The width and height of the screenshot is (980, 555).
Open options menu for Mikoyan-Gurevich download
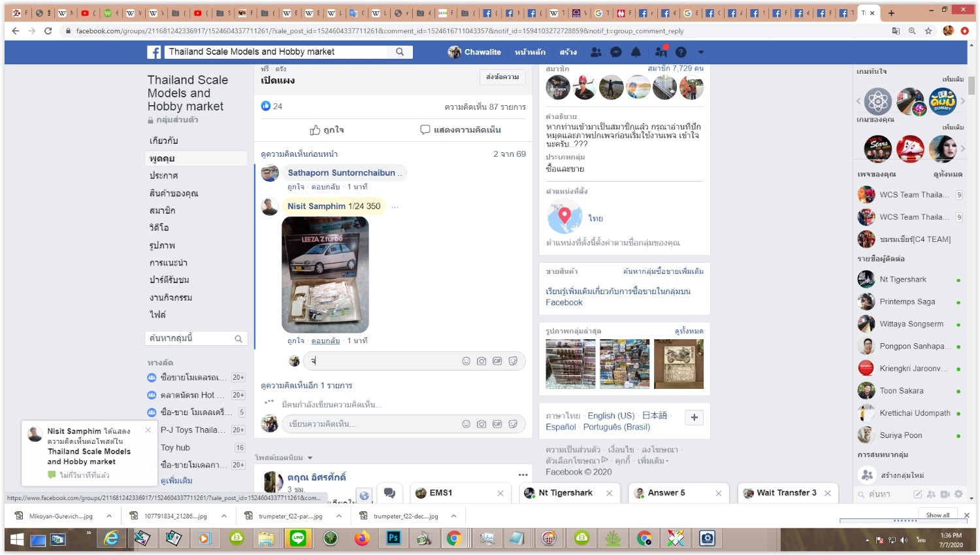click(x=109, y=516)
